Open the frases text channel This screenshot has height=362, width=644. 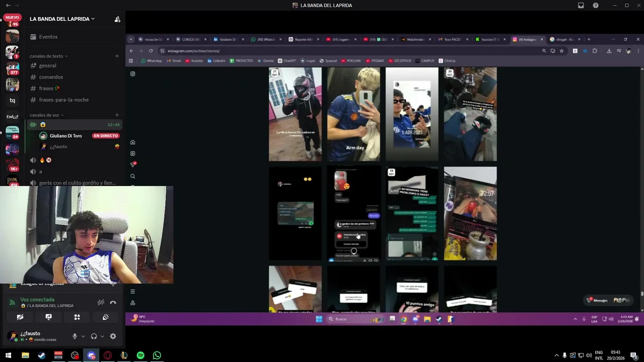74,88
